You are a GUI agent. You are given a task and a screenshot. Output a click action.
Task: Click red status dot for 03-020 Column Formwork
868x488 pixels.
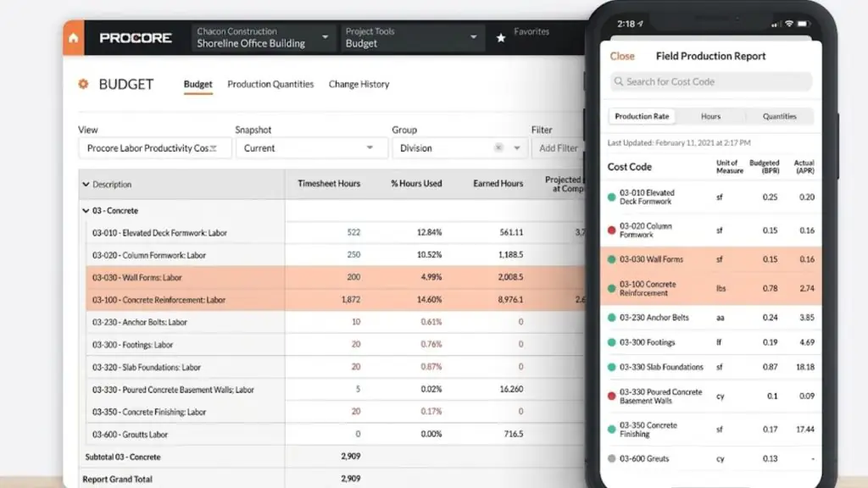[612, 230]
